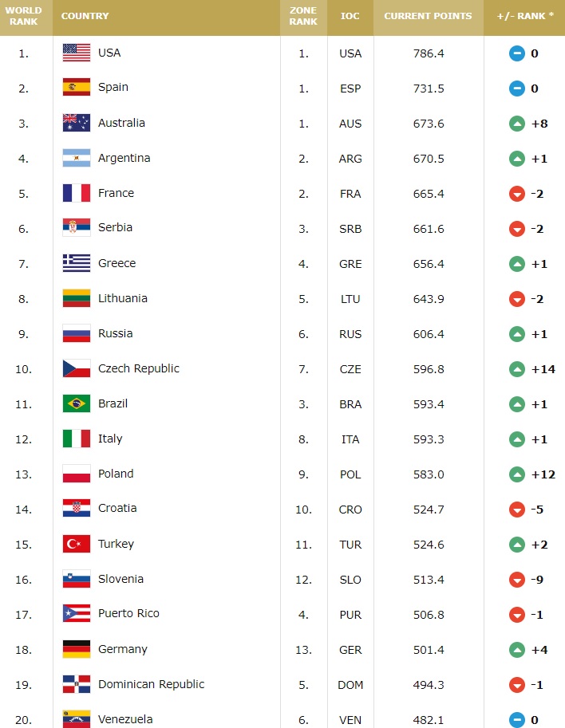
Task: Click the Australia flag icon
Action: (77, 123)
